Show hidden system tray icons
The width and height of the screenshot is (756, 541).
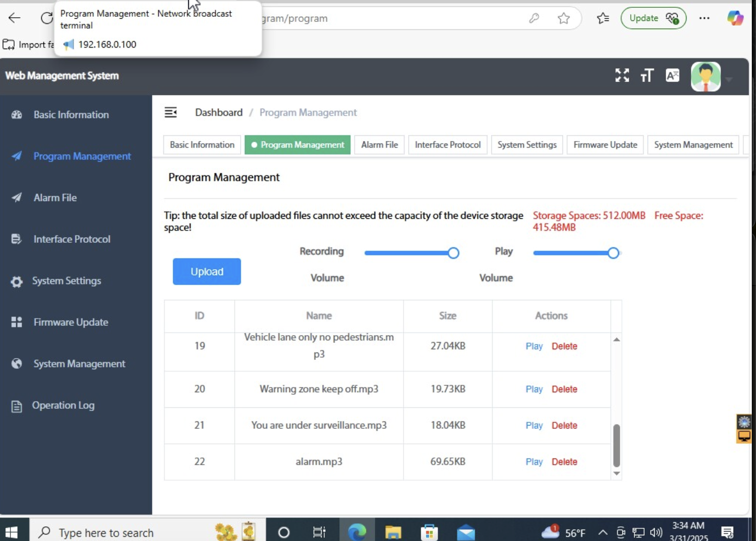pos(603,533)
